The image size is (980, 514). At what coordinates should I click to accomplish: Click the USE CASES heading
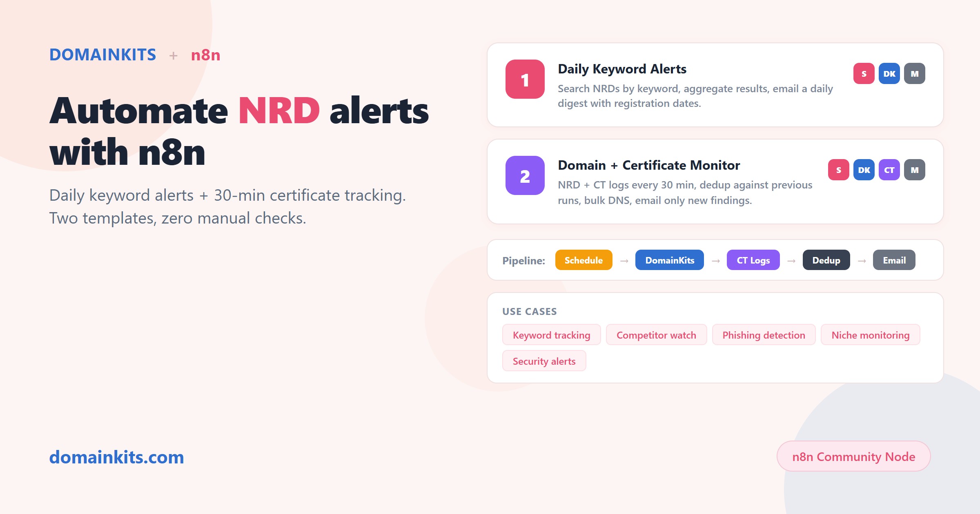(x=529, y=311)
